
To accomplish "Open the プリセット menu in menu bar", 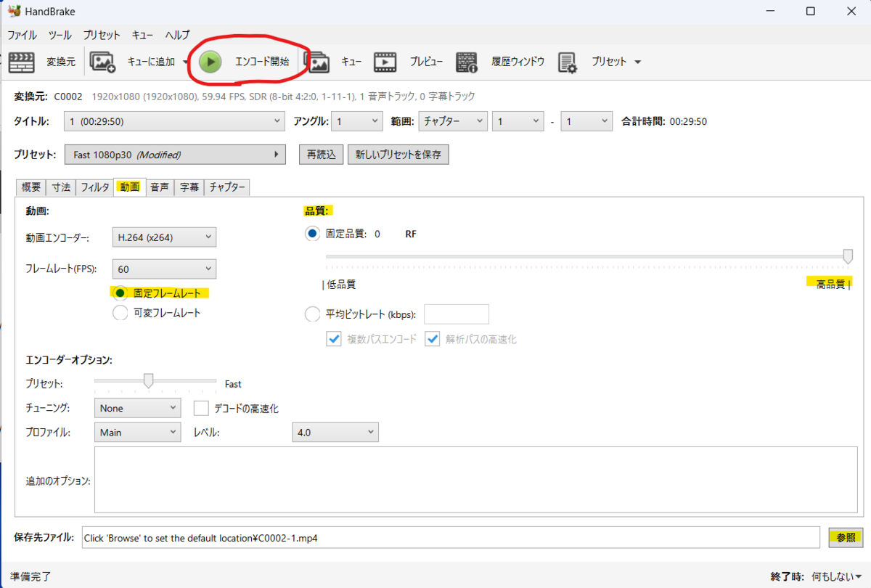I will tap(102, 35).
